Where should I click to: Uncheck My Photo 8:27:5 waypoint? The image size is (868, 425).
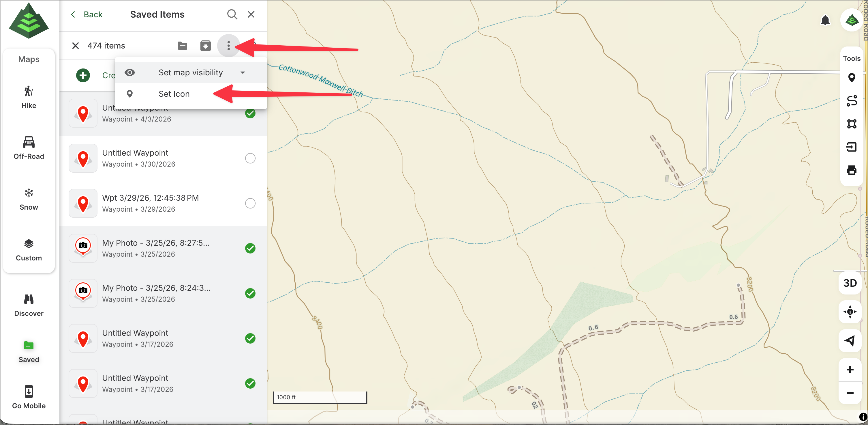tap(250, 248)
